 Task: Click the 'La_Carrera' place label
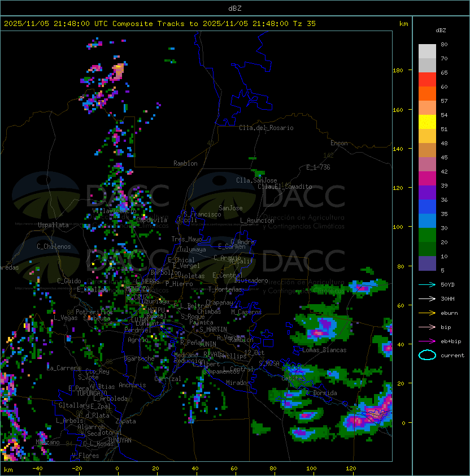(64, 368)
